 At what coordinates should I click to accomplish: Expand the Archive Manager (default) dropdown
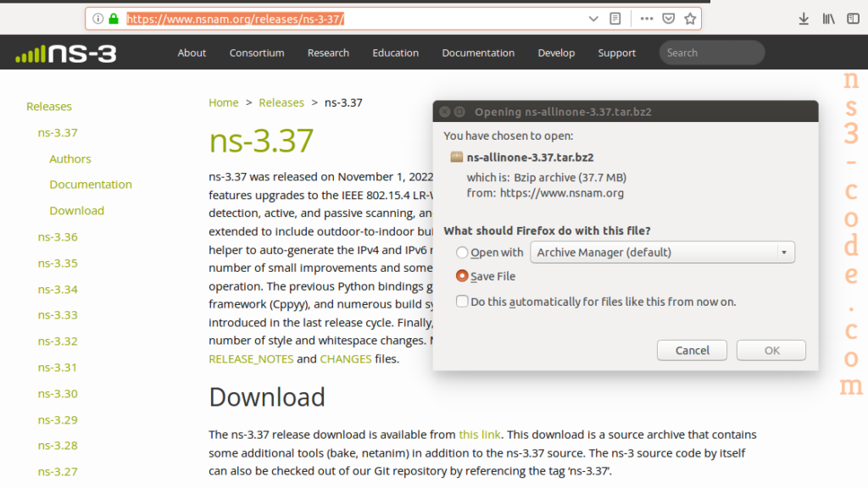[x=663, y=252]
